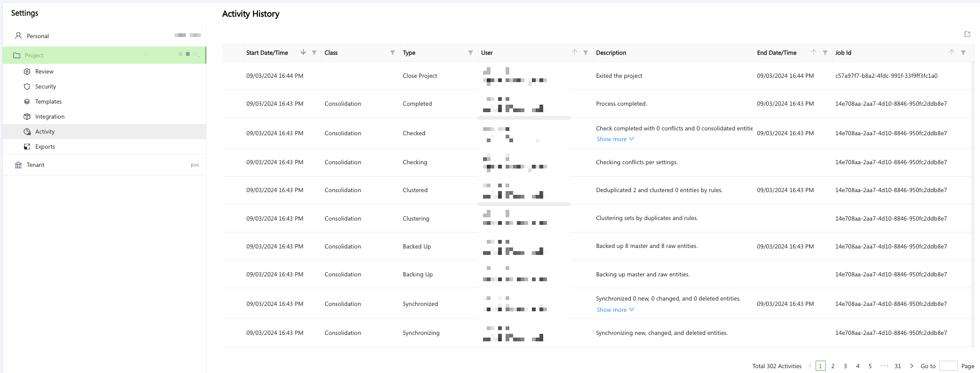Select Exports in the settings sidebar

coord(45,147)
